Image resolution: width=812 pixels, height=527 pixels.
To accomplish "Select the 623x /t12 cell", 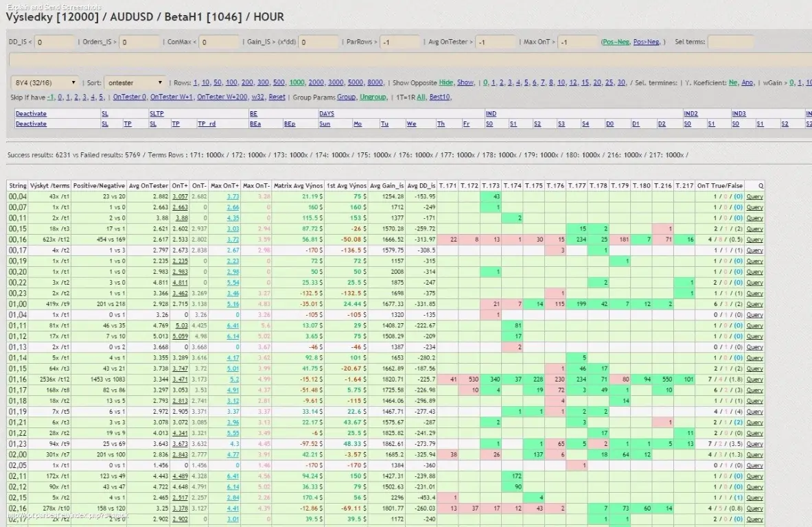I will pos(49,239).
